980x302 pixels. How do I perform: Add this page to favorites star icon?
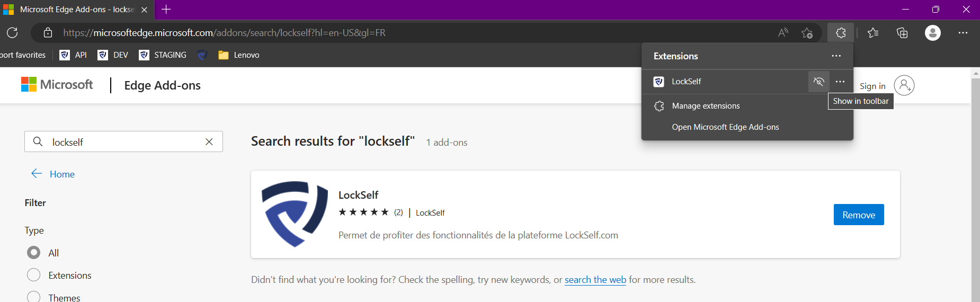tap(807, 33)
